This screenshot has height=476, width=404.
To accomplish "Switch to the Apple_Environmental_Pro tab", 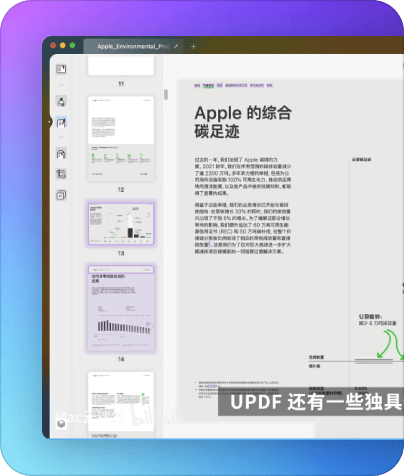I will point(133,46).
